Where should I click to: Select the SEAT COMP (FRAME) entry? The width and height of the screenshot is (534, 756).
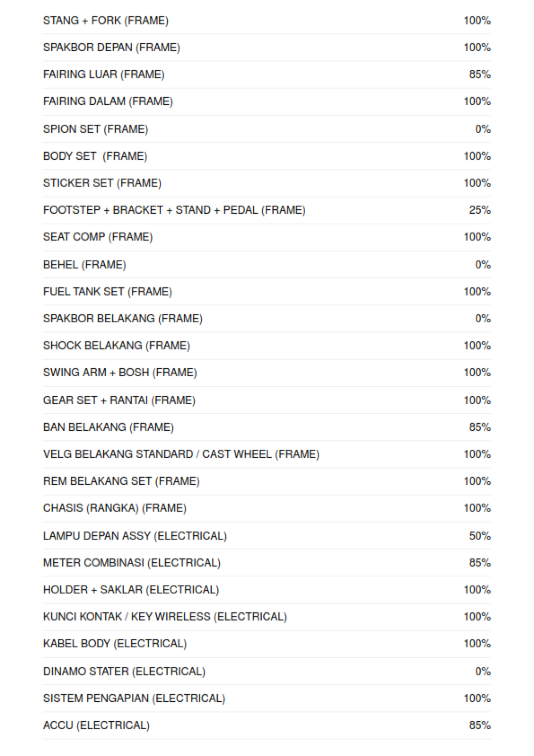tap(97, 237)
